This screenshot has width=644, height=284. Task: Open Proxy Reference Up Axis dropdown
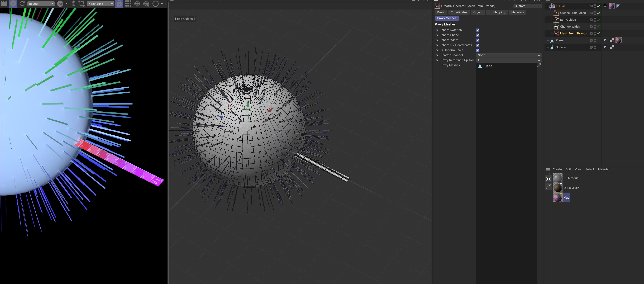508,60
